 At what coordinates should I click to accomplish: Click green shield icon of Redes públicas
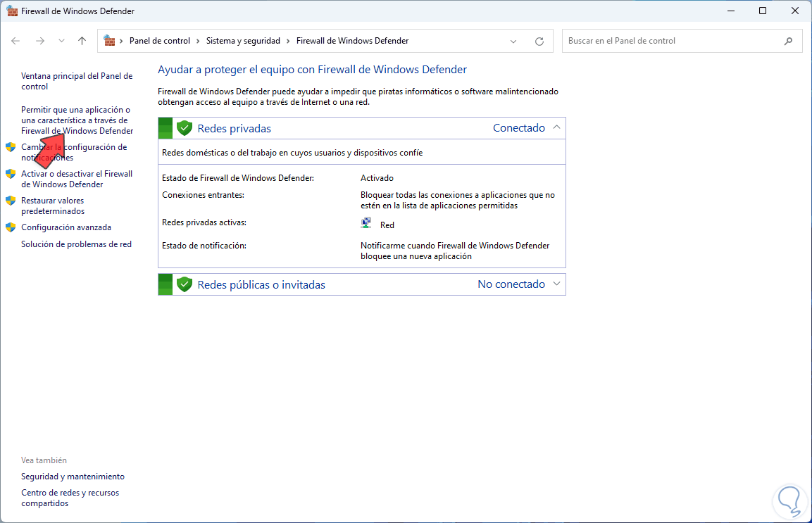[185, 284]
